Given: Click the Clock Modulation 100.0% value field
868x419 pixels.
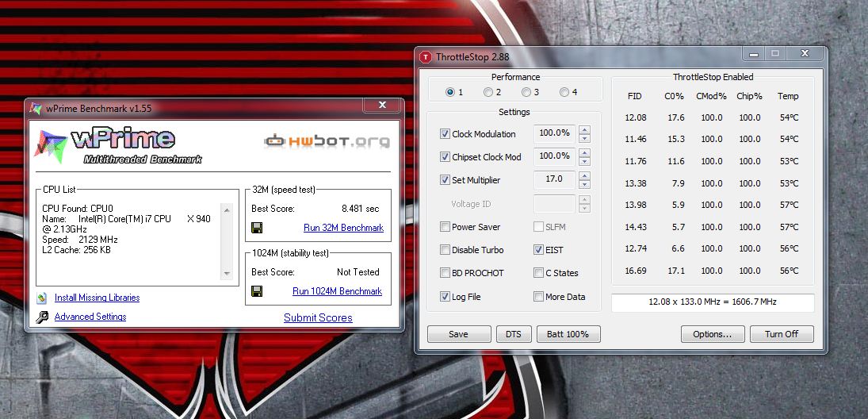Looking at the screenshot, I should point(554,133).
